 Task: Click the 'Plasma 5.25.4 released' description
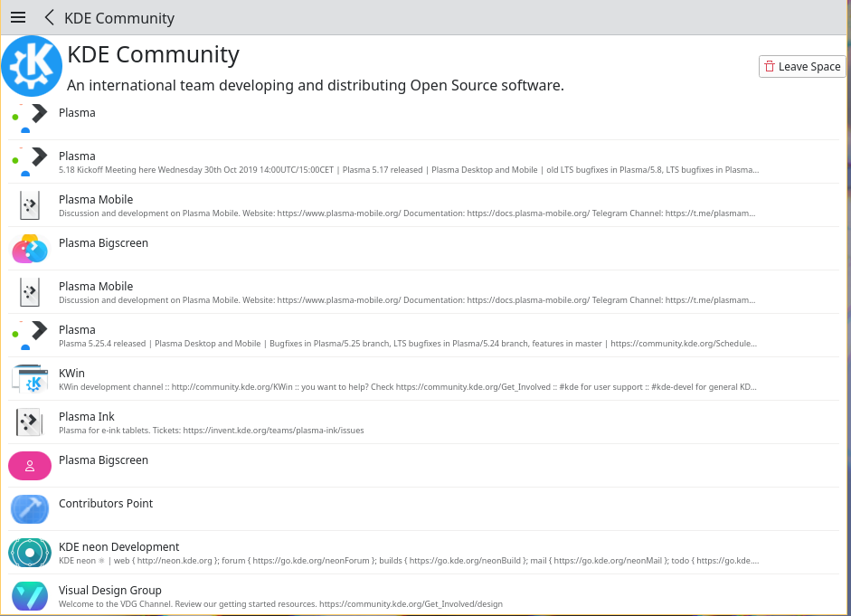(408, 344)
